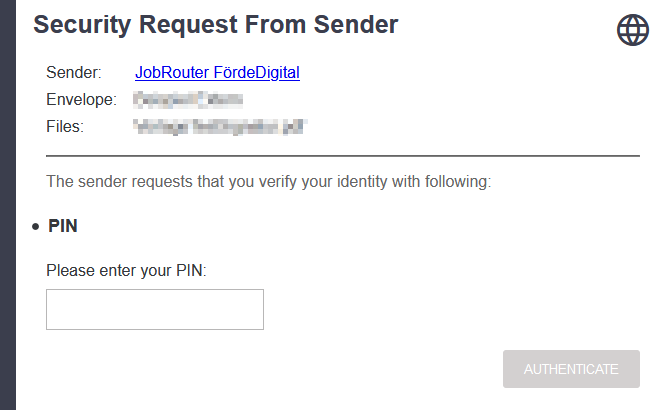
Task: Select the blurred file name next to Files
Action: [220, 127]
